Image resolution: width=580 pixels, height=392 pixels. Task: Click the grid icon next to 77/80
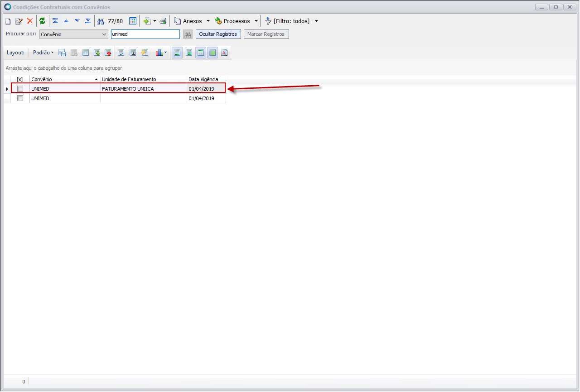(x=133, y=21)
